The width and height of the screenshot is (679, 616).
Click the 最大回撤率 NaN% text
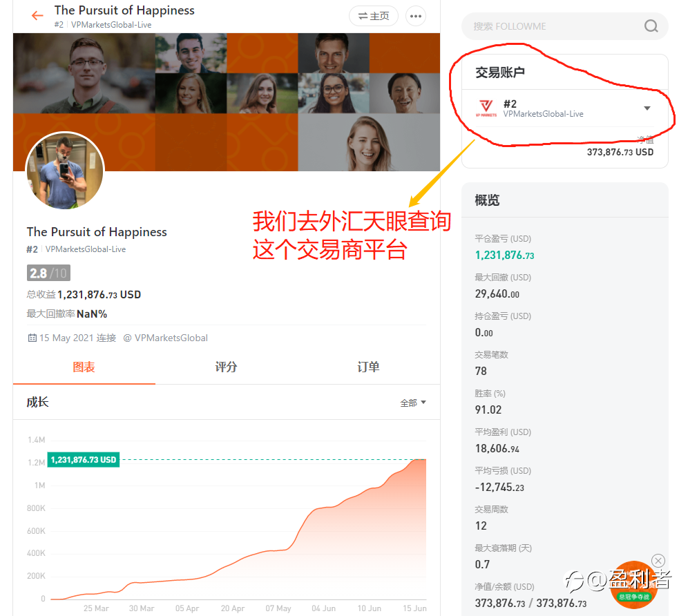tap(67, 314)
